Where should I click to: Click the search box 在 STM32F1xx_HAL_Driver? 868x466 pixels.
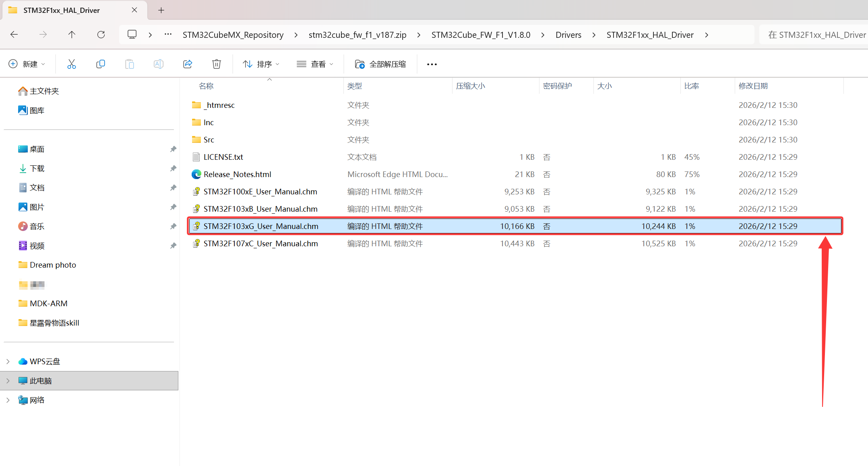click(813, 35)
